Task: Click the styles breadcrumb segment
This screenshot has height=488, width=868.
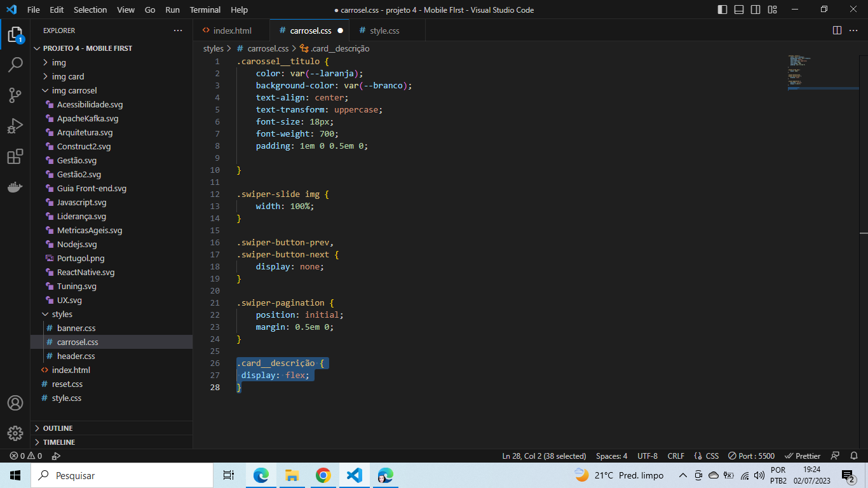Action: 214,48
